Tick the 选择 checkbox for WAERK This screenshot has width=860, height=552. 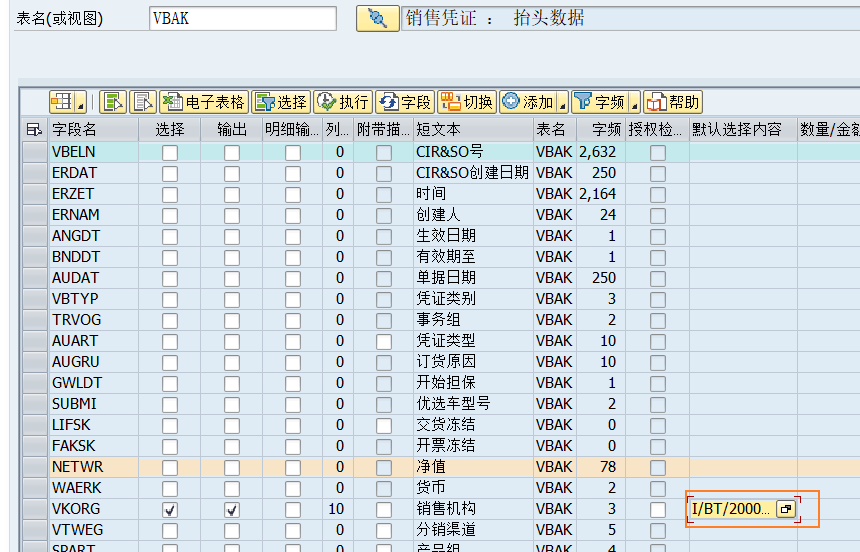click(x=170, y=488)
